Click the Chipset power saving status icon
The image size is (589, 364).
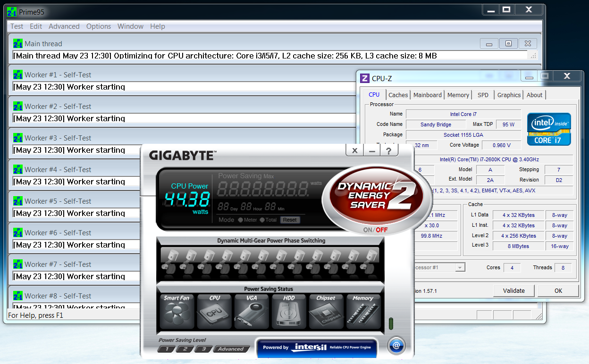pyautogui.click(x=326, y=312)
